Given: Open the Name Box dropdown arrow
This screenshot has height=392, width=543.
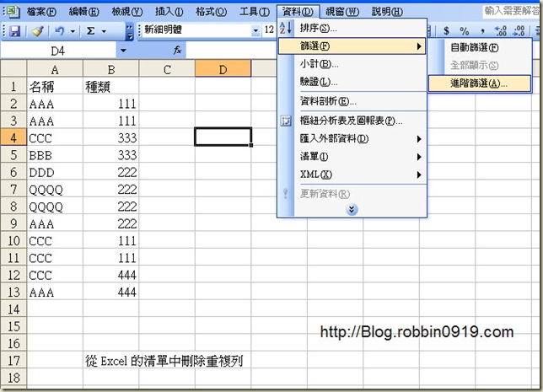Looking at the screenshot, I should [x=123, y=51].
